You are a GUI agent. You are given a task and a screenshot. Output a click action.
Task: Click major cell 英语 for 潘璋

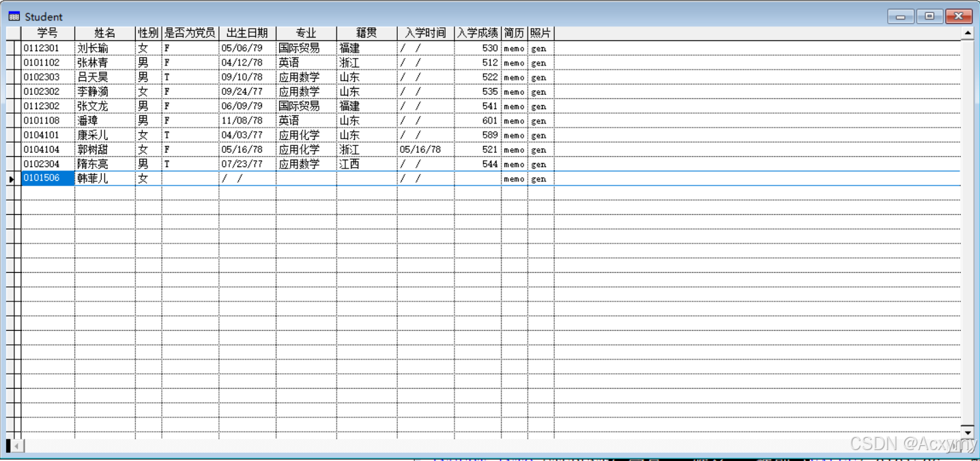[x=306, y=120]
